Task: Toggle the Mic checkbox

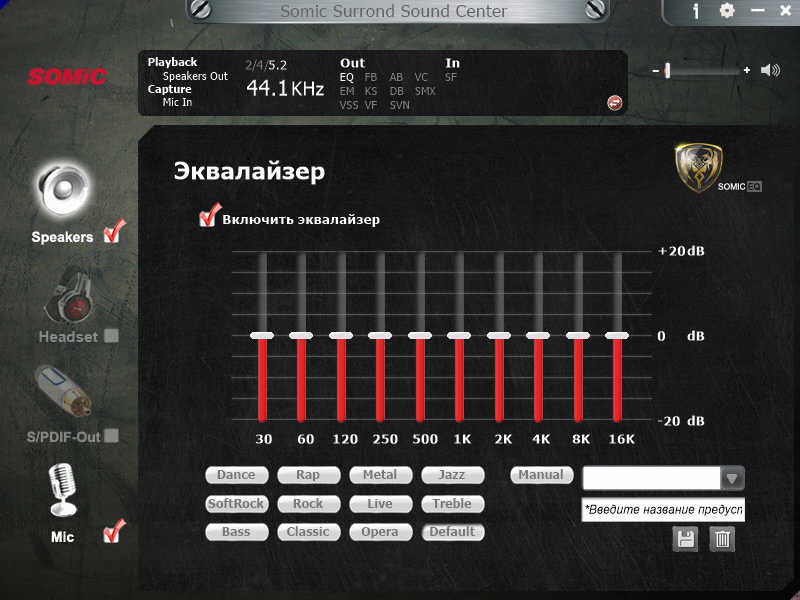Action: 114,532
